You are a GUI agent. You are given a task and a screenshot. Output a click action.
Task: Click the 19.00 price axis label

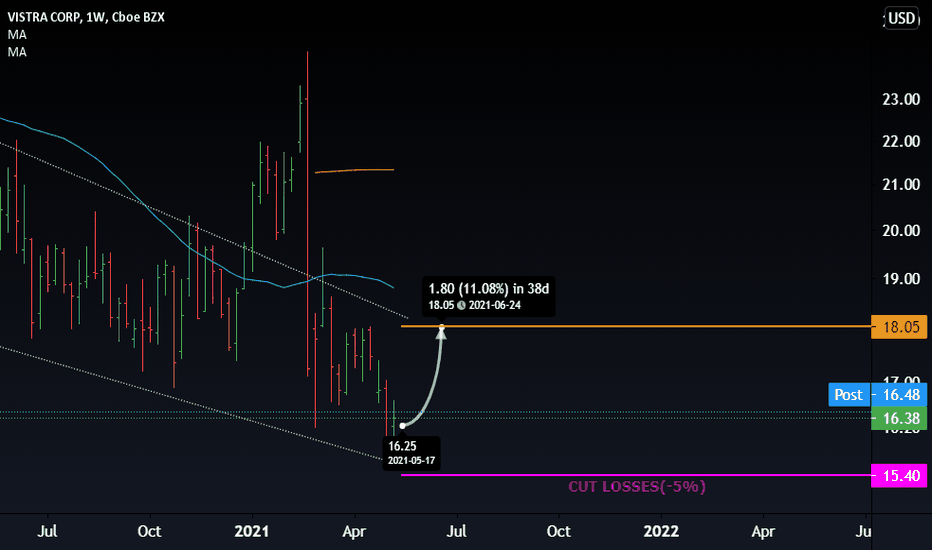click(901, 279)
